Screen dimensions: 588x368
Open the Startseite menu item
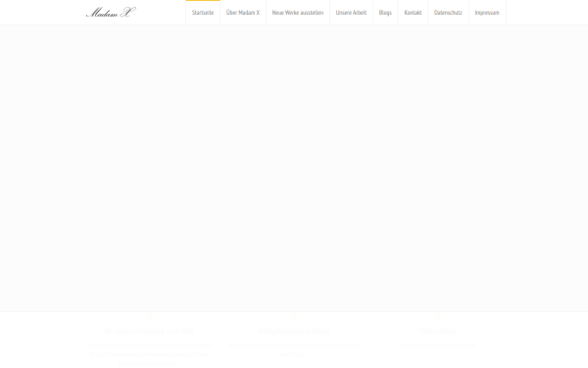[203, 13]
